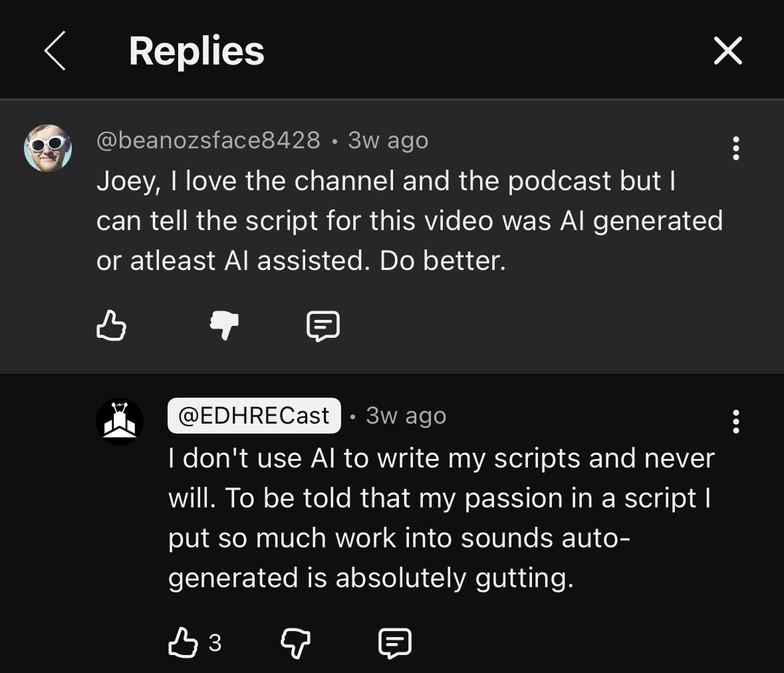
Task: Tap the like count on EDHRECast's reply
Action: [215, 643]
